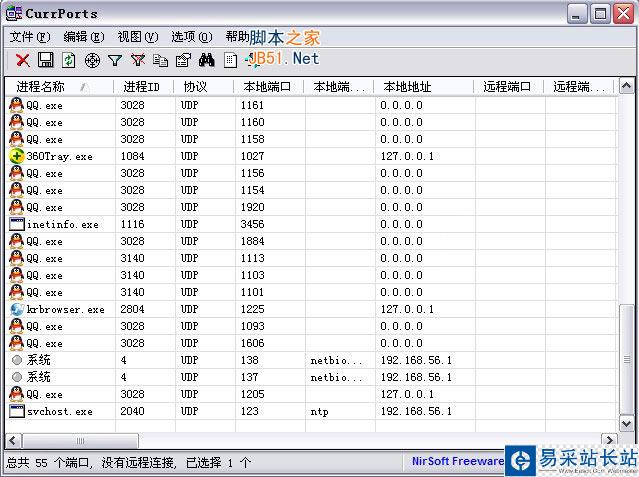Viewport: 639px width, 477px height.
Task: Click local port 1093 cell
Action: (252, 327)
